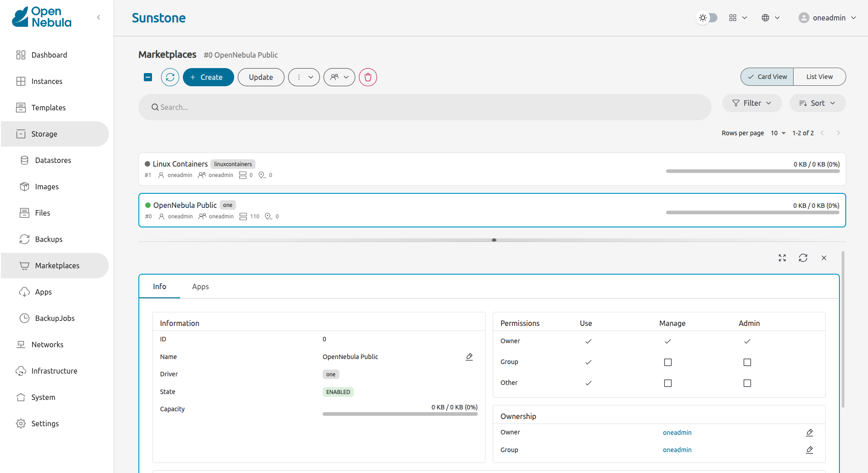Switch to List View
Screen dimensions: 868x473
pyautogui.click(x=819, y=77)
